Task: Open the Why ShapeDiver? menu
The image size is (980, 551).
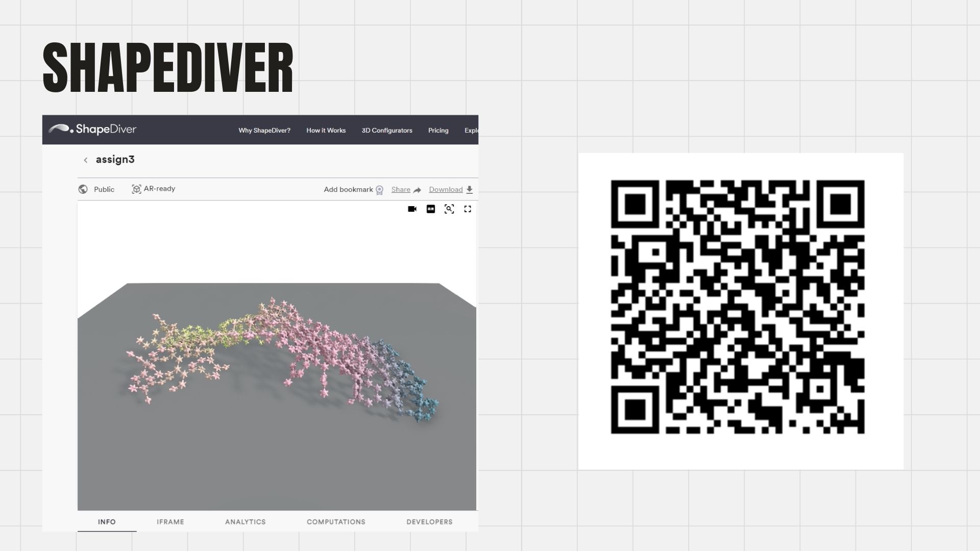Action: (x=264, y=131)
